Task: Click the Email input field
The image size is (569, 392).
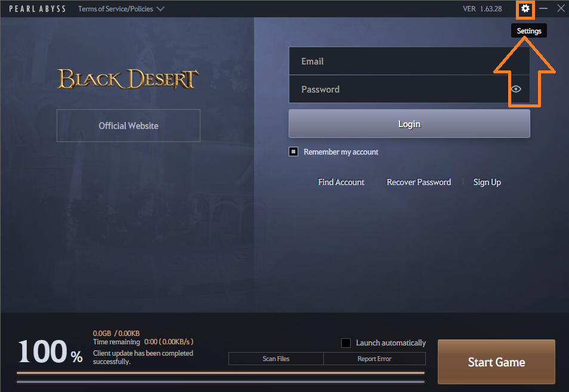Action: pyautogui.click(x=409, y=61)
